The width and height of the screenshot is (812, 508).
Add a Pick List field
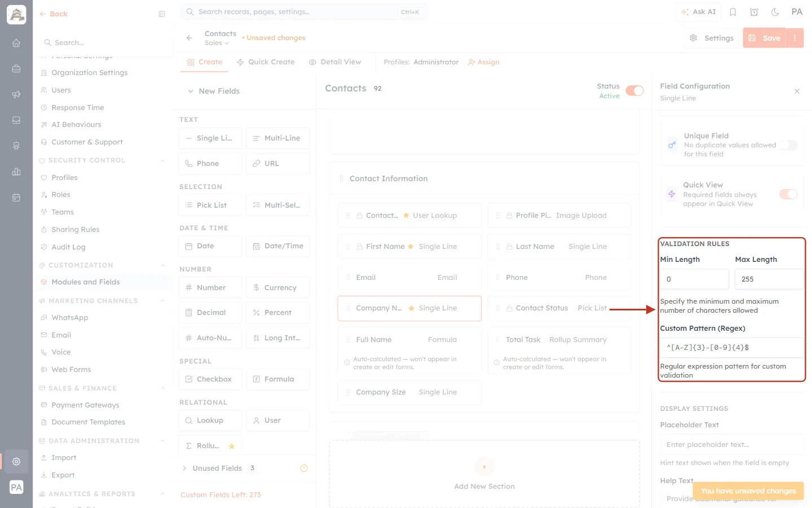coord(210,205)
